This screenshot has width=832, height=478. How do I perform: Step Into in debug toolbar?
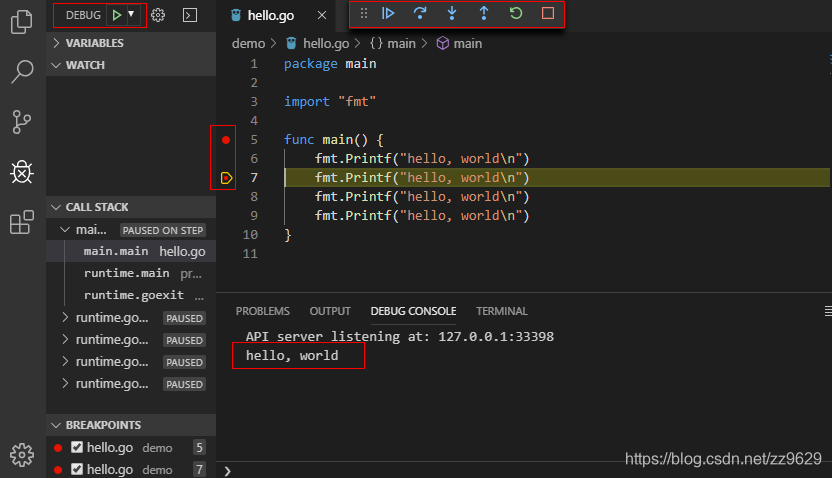tap(452, 13)
